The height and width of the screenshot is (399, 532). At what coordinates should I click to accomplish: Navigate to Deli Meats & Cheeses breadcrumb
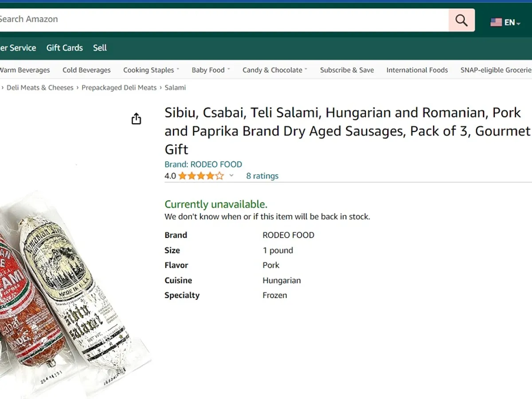click(40, 88)
